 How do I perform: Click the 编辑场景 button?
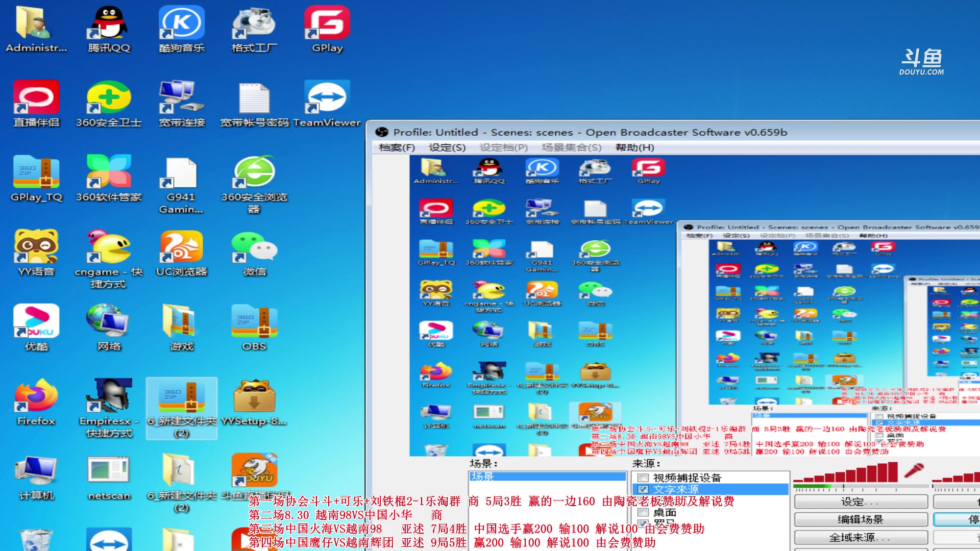pos(861,519)
